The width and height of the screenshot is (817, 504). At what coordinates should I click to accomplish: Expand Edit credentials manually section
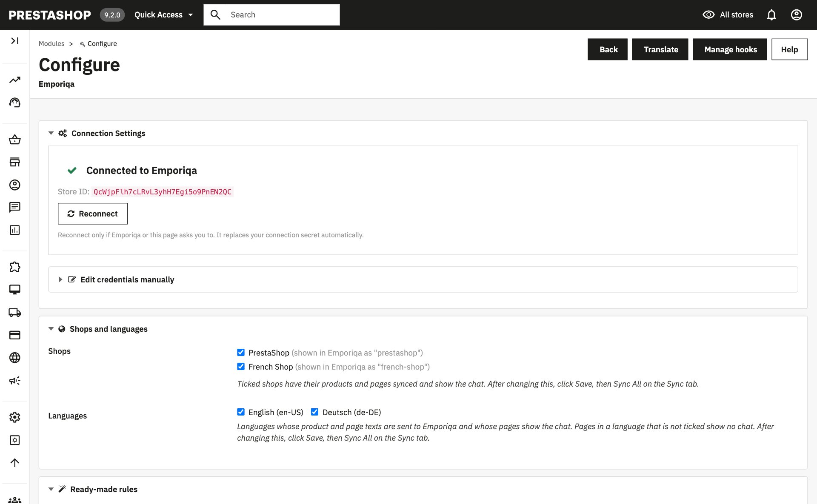[x=117, y=279]
